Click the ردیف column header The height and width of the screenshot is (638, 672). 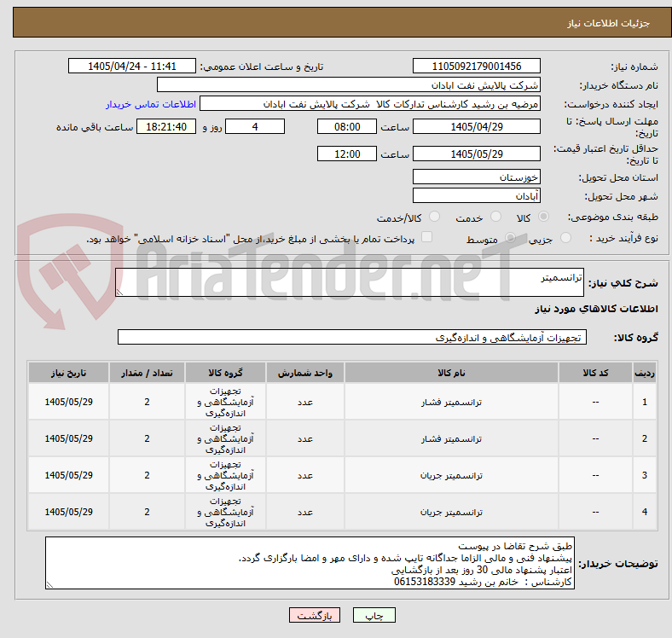(644, 373)
